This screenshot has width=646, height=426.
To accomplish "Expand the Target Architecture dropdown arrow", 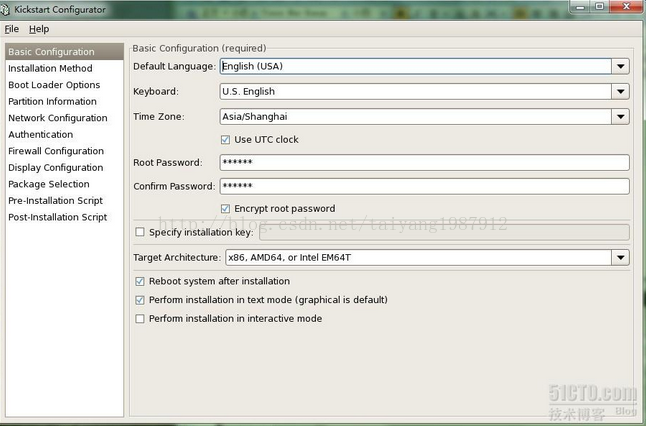I will [x=620, y=257].
